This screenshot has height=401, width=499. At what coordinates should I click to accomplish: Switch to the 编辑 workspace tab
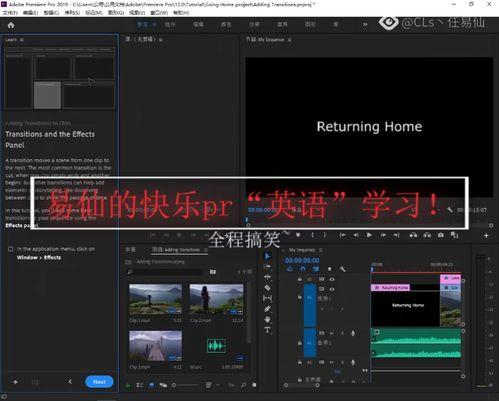(198, 24)
